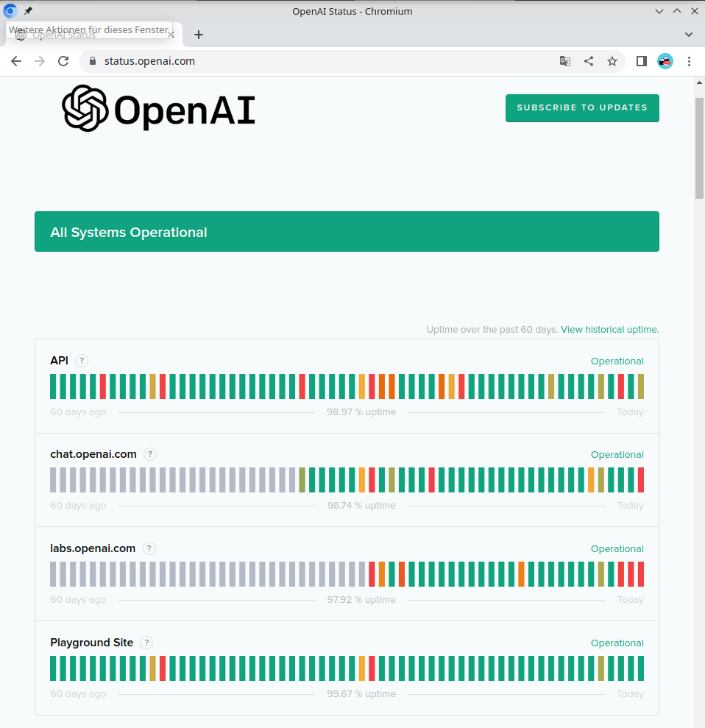This screenshot has width=705, height=728.
Task: Open a new tab with plus button
Action: pyautogui.click(x=198, y=35)
